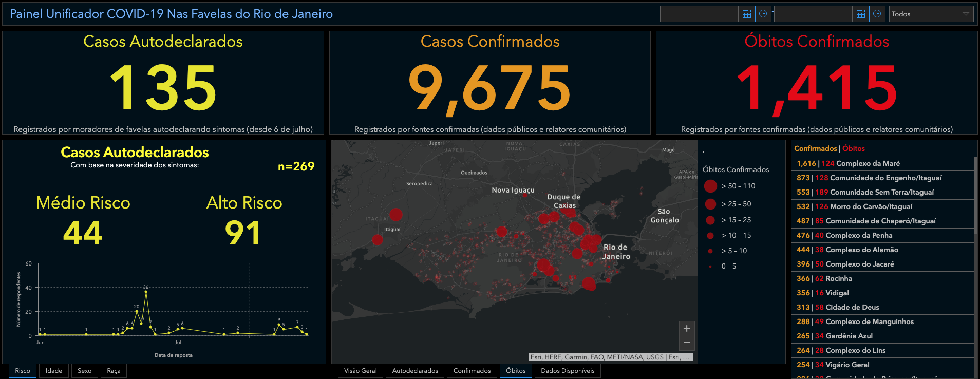Select Complexo da Maré in the list
Image resolution: width=980 pixels, height=379 pixels.
click(868, 163)
